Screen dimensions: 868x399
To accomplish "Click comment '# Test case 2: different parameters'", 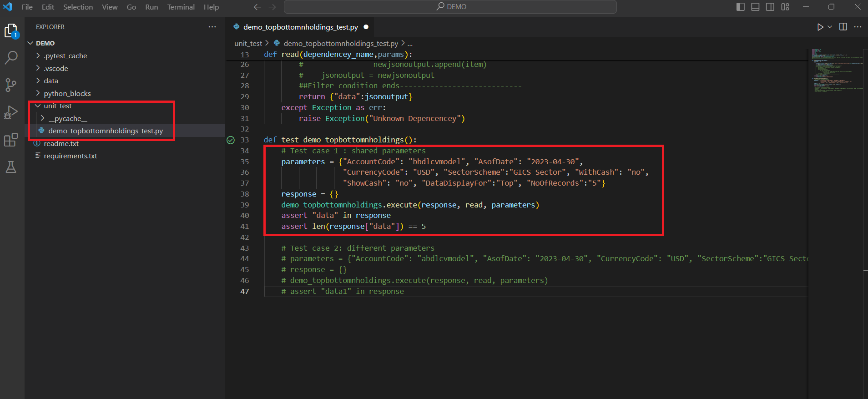I will (358, 248).
